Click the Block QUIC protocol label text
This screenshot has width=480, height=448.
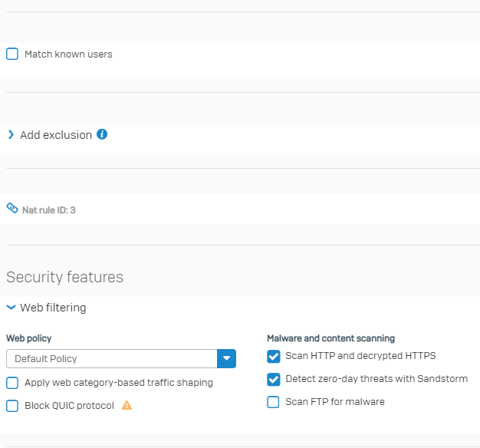pyautogui.click(x=69, y=406)
